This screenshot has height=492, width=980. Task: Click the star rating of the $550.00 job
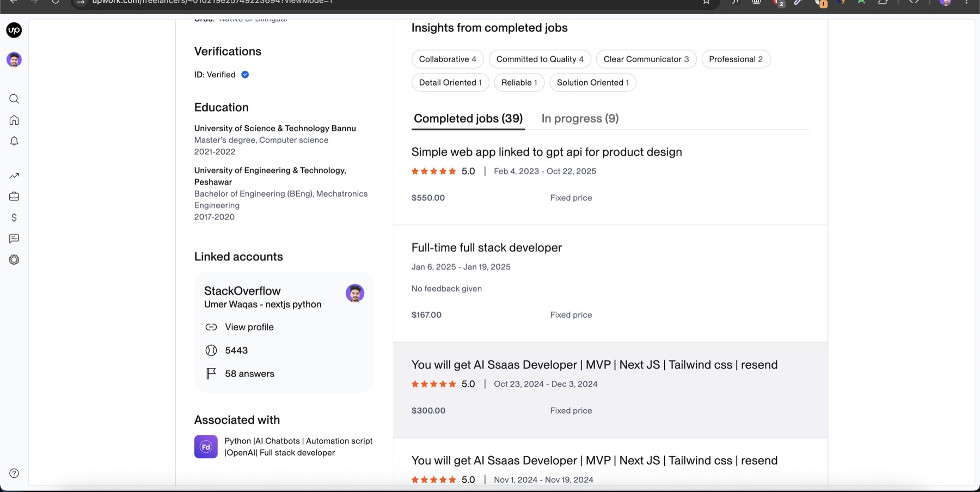[434, 171]
